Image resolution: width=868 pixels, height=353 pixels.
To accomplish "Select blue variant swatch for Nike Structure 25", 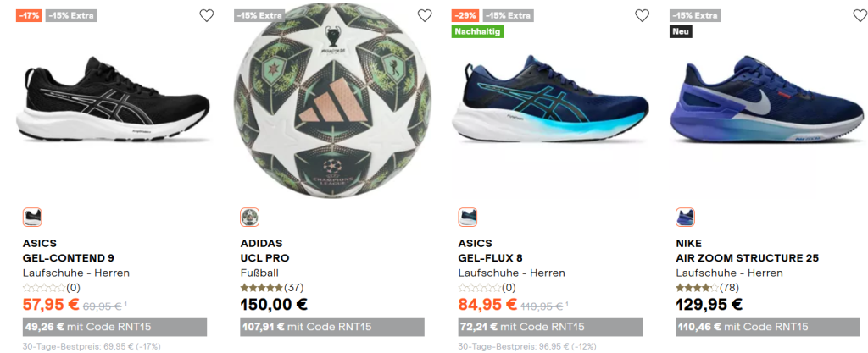I will click(686, 218).
